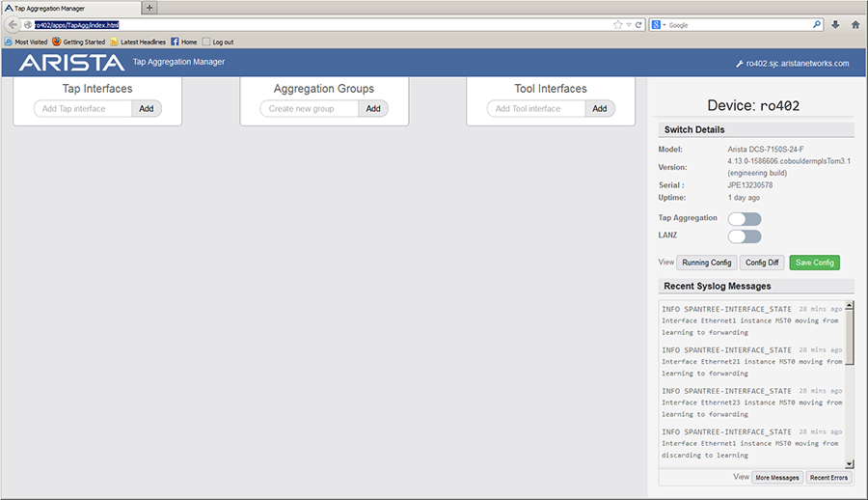868x500 pixels.
Task: Click the browser address bar URL
Action: 77,25
